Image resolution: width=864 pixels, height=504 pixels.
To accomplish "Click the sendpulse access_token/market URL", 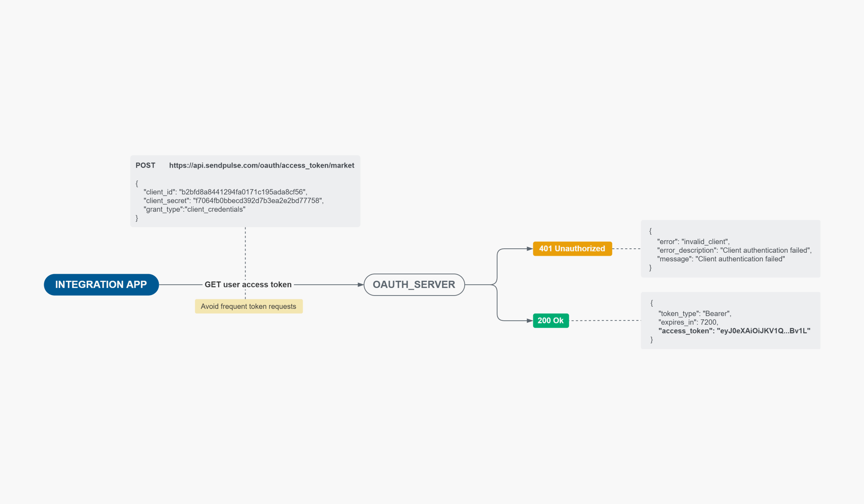I will 261,165.
